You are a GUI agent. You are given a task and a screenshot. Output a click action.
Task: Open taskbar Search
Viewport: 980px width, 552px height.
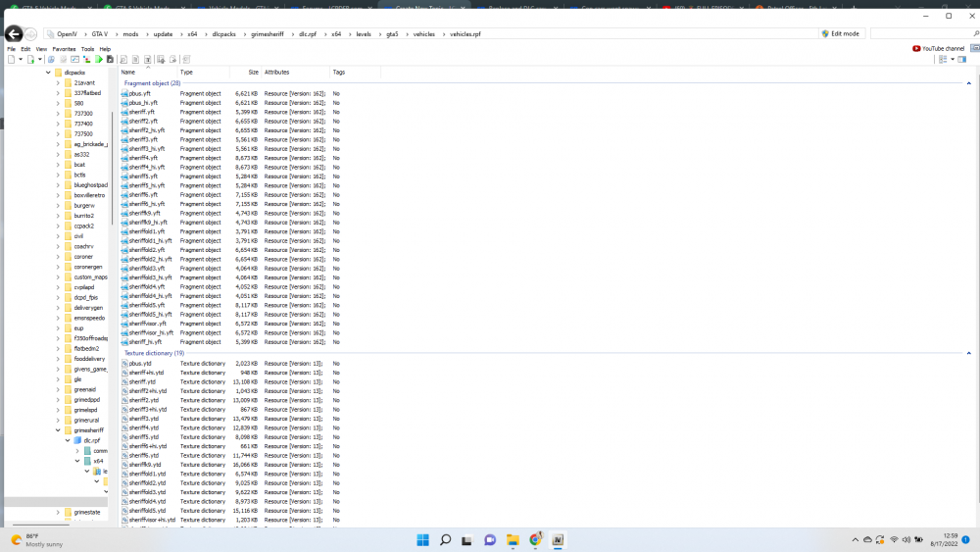click(x=446, y=540)
